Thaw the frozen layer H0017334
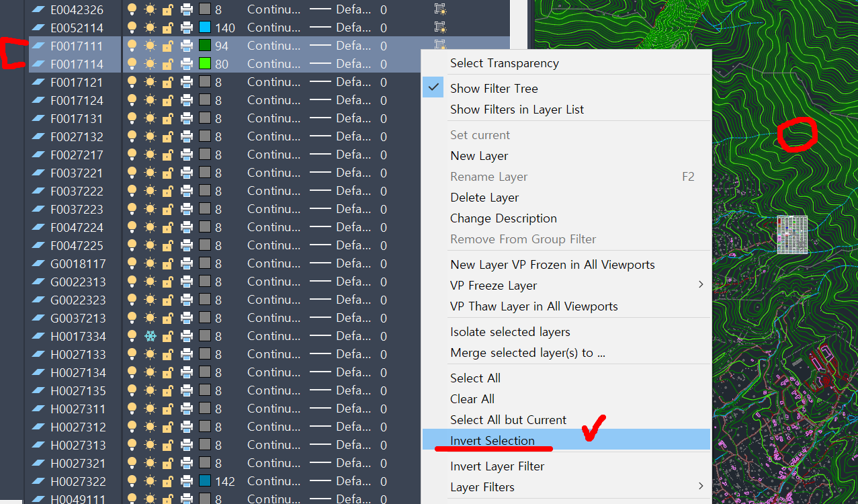The width and height of the screenshot is (858, 504). [x=150, y=336]
